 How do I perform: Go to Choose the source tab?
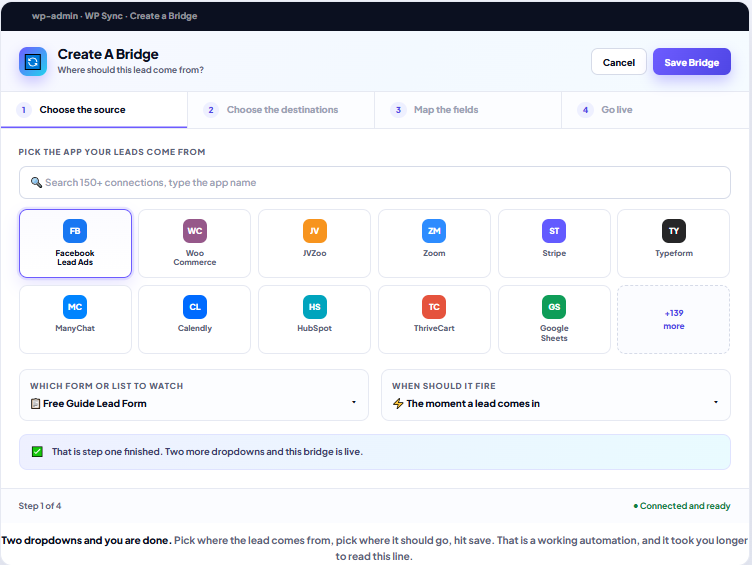94,110
